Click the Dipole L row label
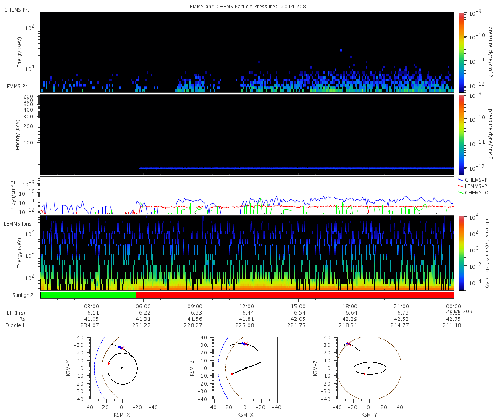Image resolution: width=504 pixels, height=420 pixels. (16, 325)
